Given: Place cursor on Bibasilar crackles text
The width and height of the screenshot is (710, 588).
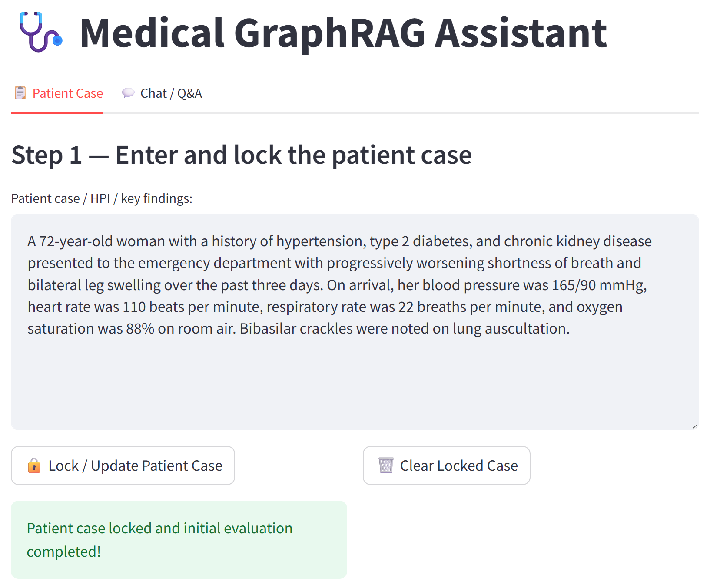Looking at the screenshot, I should 296,329.
